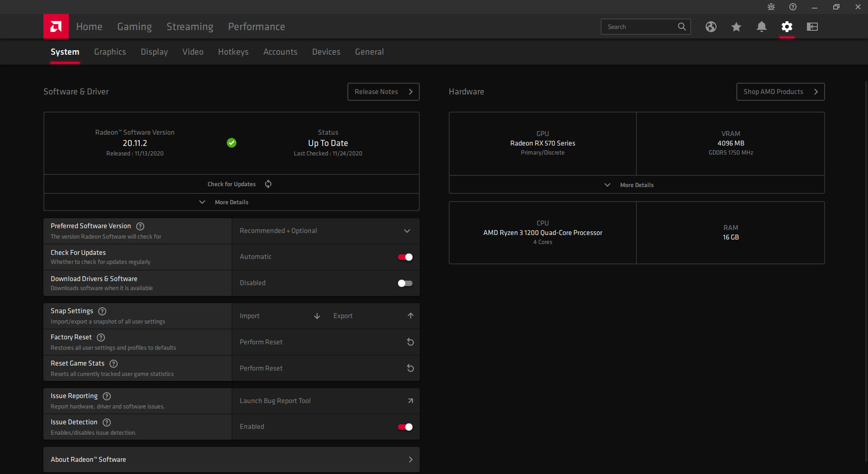Screen dimensions: 868x474
Task: Click the green up-to-date checkmark icon
Action: [x=232, y=143]
